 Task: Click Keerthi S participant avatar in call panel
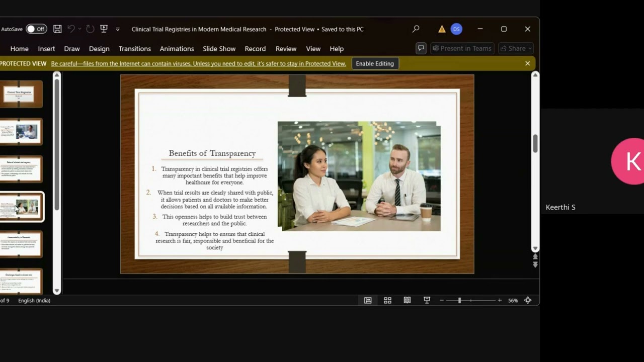click(x=627, y=161)
